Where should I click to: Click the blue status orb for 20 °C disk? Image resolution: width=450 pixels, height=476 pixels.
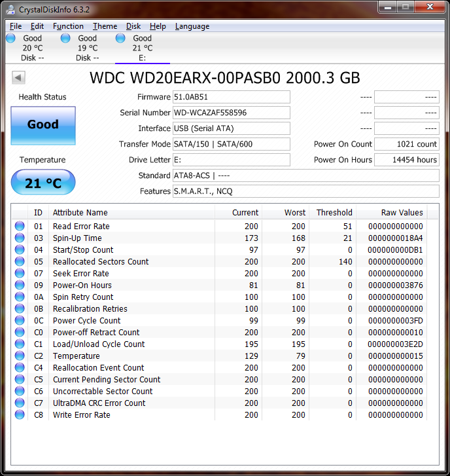pos(10,38)
